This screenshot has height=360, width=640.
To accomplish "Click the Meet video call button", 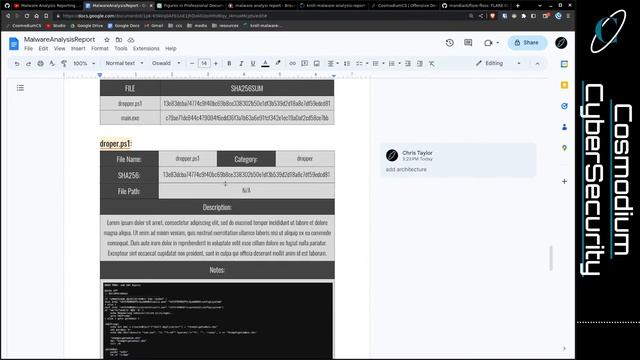I will pyautogui.click(x=491, y=42).
